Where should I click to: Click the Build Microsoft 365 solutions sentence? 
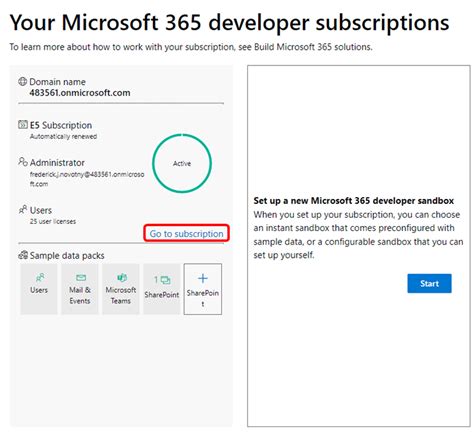[191, 47]
